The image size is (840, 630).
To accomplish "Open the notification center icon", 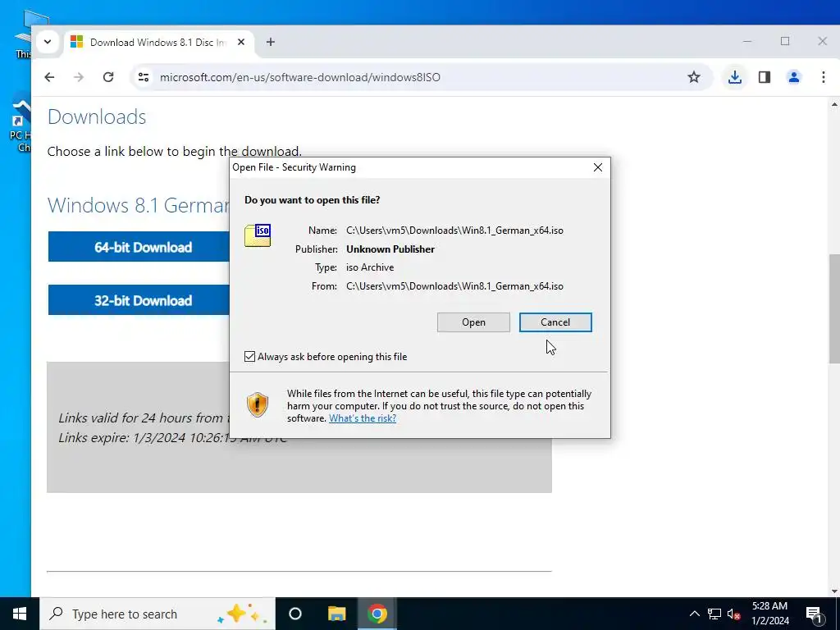I will pyautogui.click(x=815, y=614).
